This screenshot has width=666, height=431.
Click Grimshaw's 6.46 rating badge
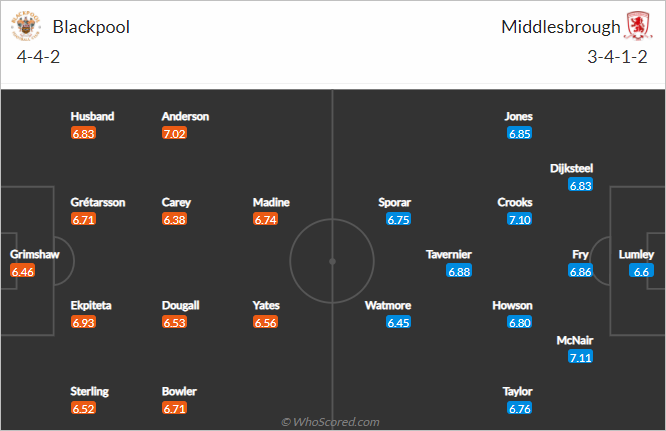pos(23,271)
